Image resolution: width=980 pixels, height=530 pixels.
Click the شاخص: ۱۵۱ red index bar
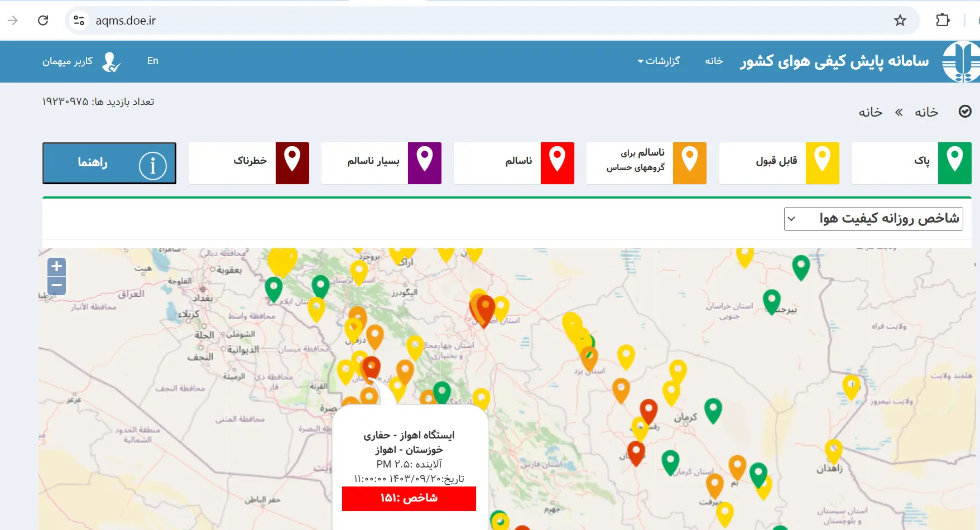click(409, 498)
